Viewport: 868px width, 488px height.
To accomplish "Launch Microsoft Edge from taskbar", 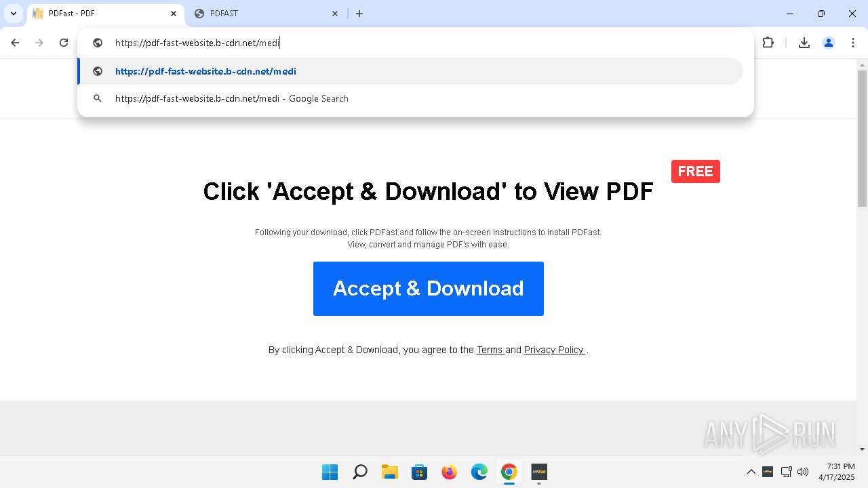I will (479, 472).
